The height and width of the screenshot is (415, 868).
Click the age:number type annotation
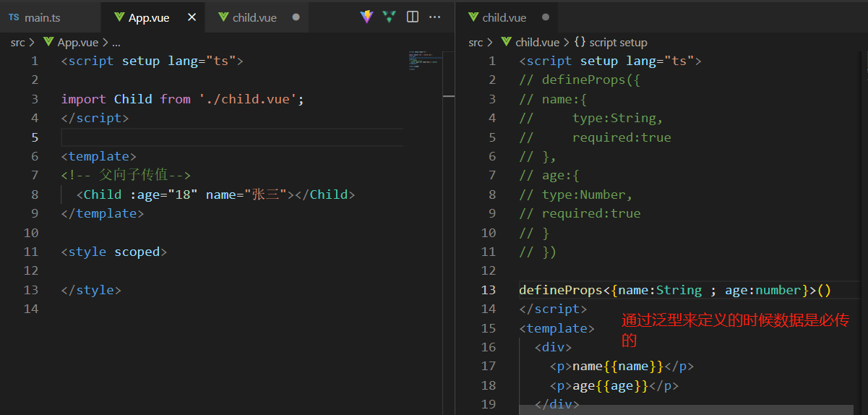click(x=763, y=290)
